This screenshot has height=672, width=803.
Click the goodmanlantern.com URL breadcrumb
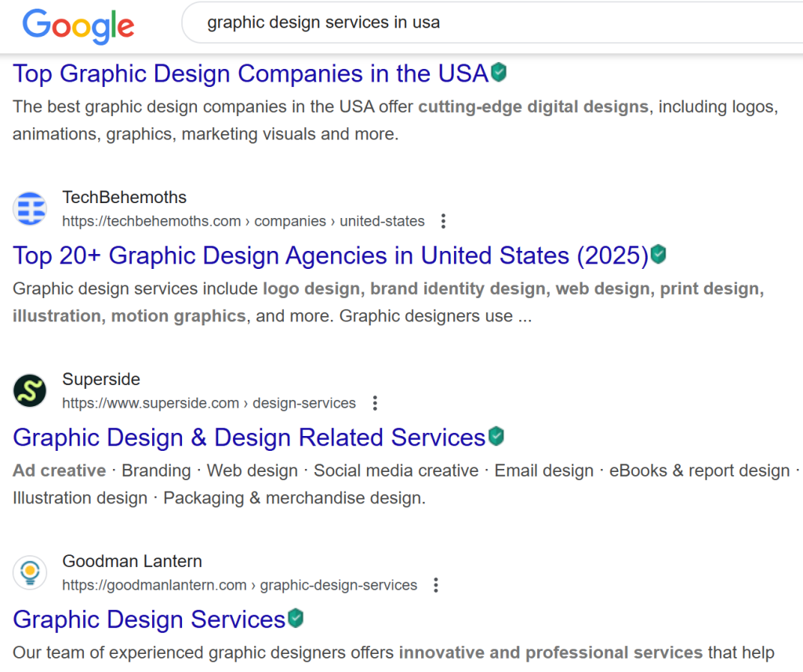click(239, 585)
